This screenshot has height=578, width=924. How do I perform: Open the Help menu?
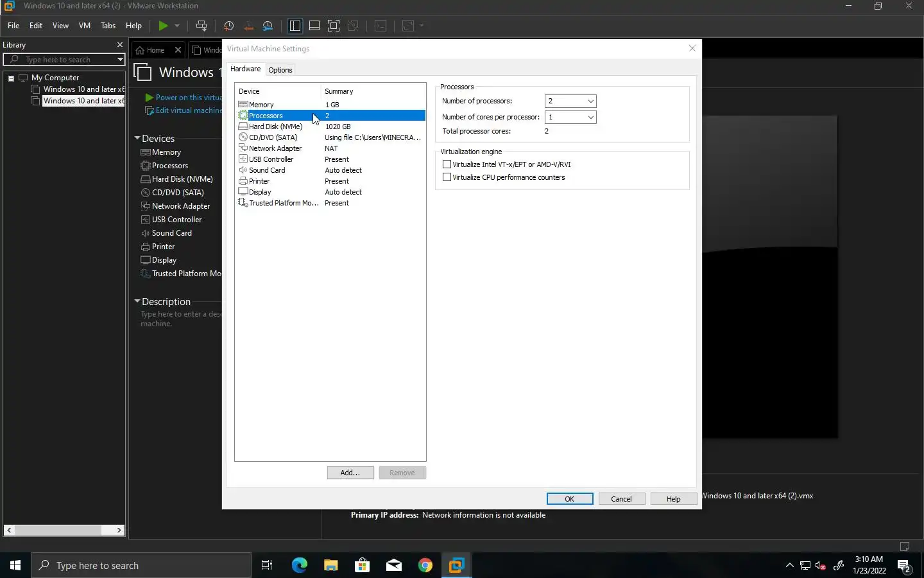(x=133, y=26)
